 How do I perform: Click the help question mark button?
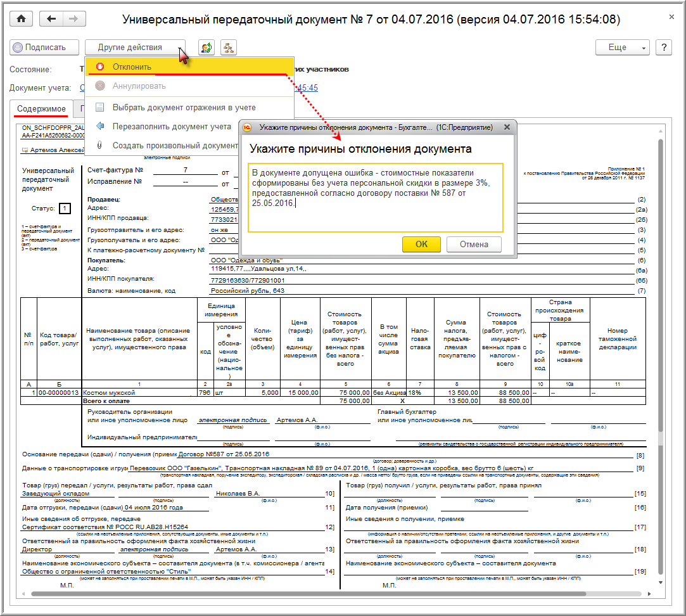pyautogui.click(x=664, y=48)
